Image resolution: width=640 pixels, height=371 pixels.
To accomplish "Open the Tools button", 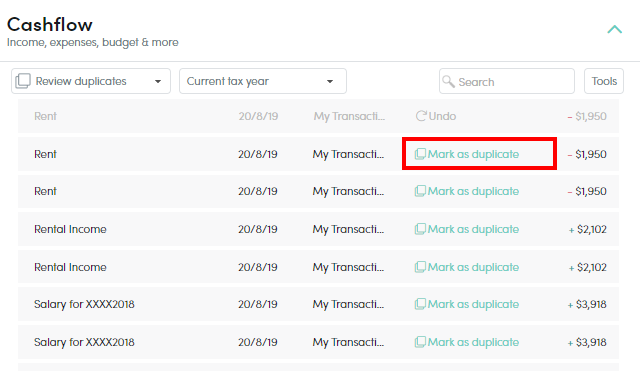I will [x=604, y=81].
